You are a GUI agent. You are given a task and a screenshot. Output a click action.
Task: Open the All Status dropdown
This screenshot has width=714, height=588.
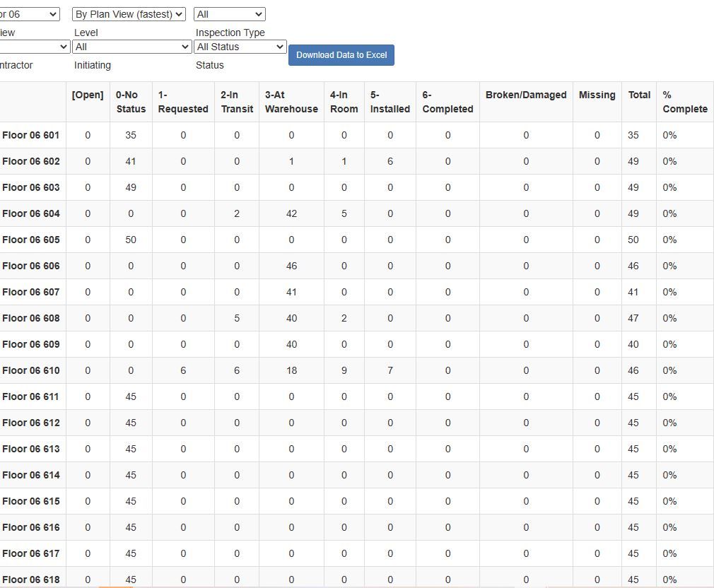[x=240, y=47]
